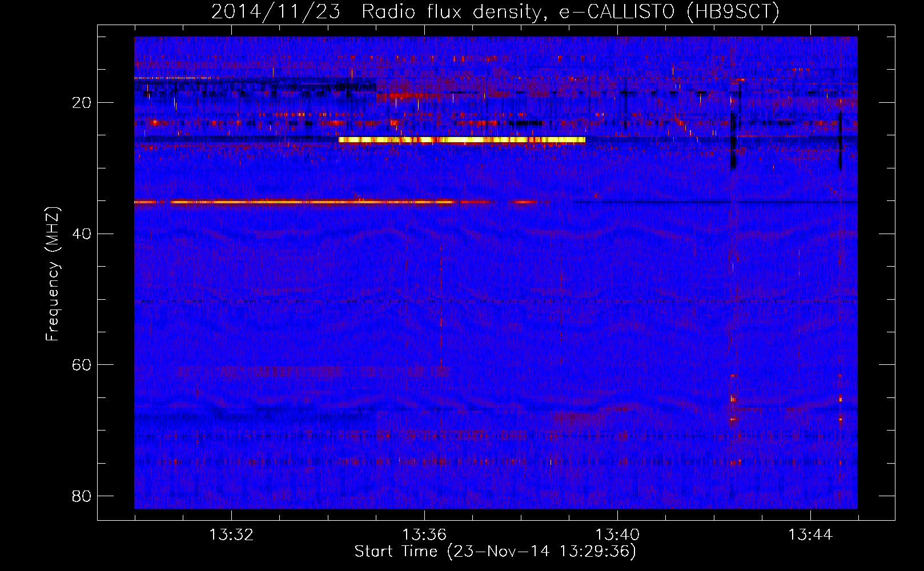The height and width of the screenshot is (571, 924).
Task: Click the 'Start Time (23-Nov-14 13:29:36)' x-axis label
Action: 495,552
